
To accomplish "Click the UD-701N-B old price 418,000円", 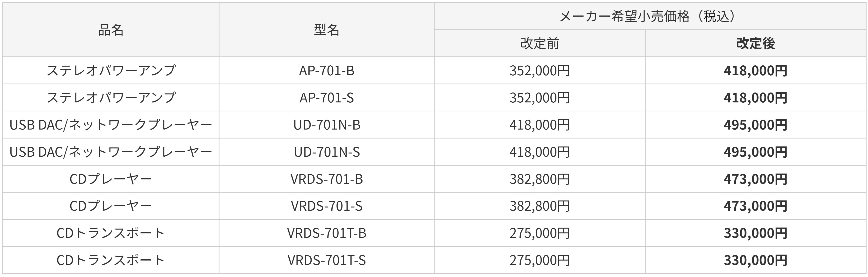I will pyautogui.click(x=540, y=125).
